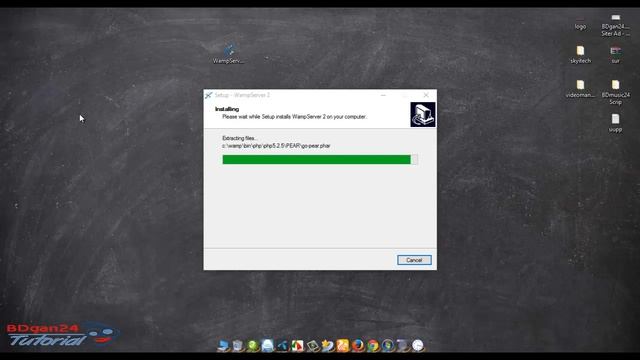
Task: Select the 'videoman...' desktop file
Action: click(580, 89)
